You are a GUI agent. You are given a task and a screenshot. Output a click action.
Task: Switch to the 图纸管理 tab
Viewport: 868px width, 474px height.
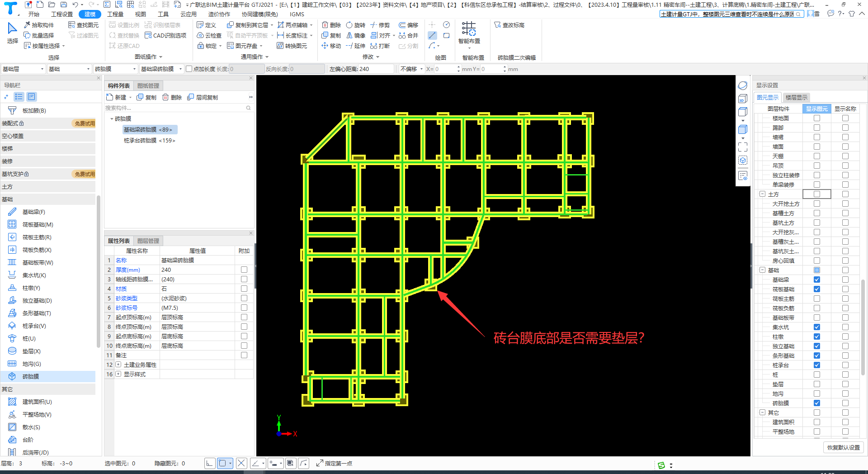148,85
